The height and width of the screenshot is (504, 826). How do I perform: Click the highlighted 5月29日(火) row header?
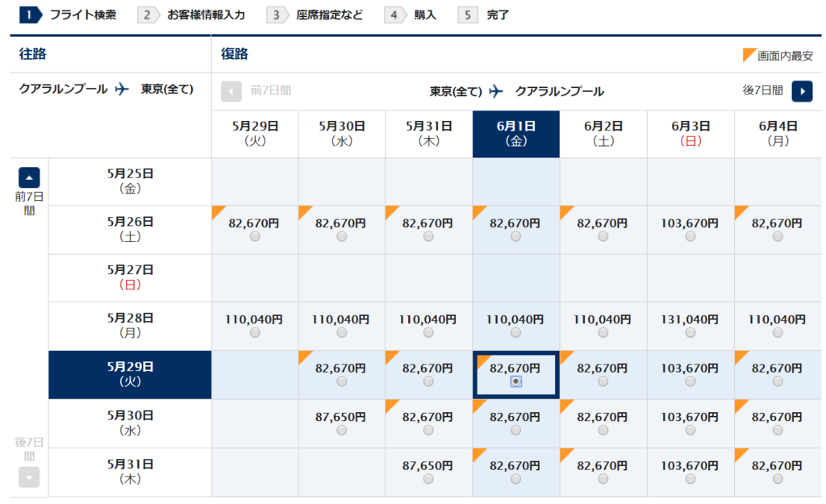pos(130,374)
